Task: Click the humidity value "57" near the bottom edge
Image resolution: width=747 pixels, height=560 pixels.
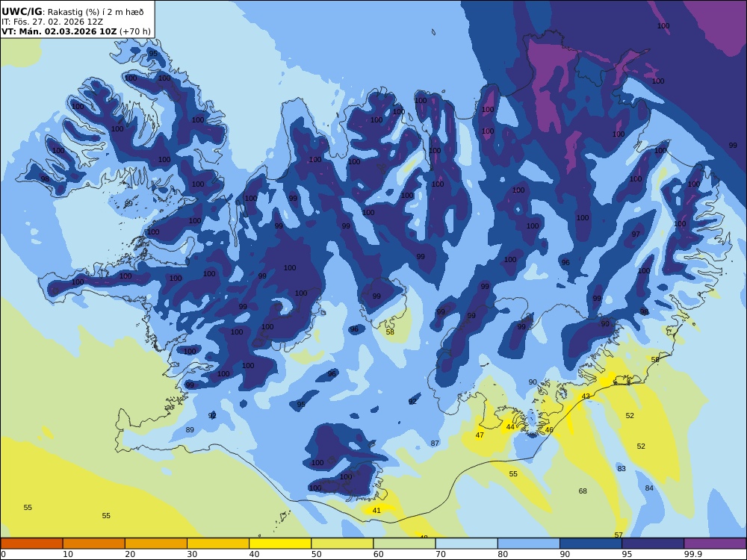Action: pos(619,535)
